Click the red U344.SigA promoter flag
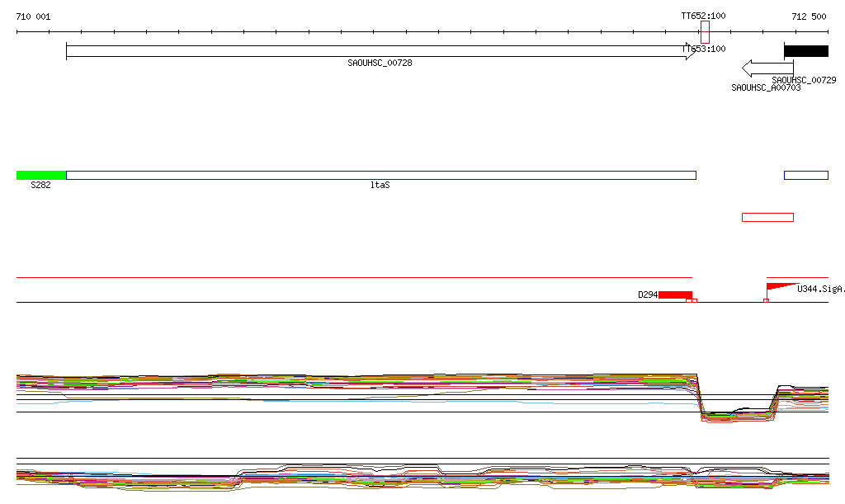Viewport: 845px width, 504px height. pos(780,287)
